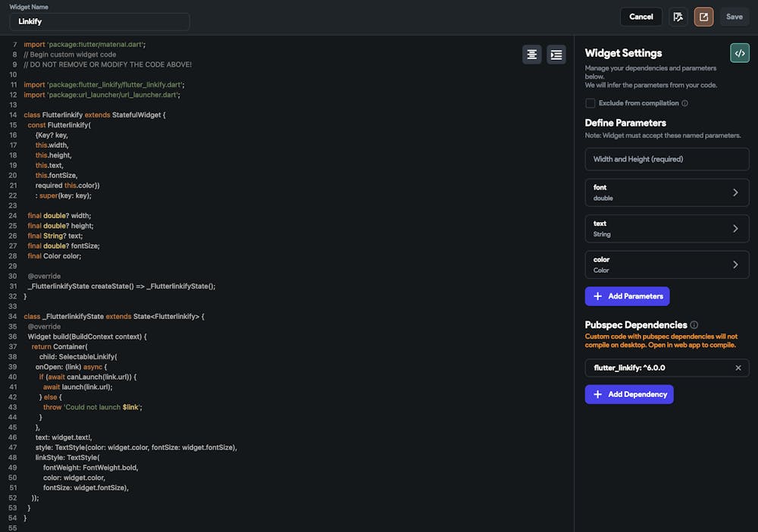The height and width of the screenshot is (532, 758).
Task: Click the Save button
Action: click(735, 17)
